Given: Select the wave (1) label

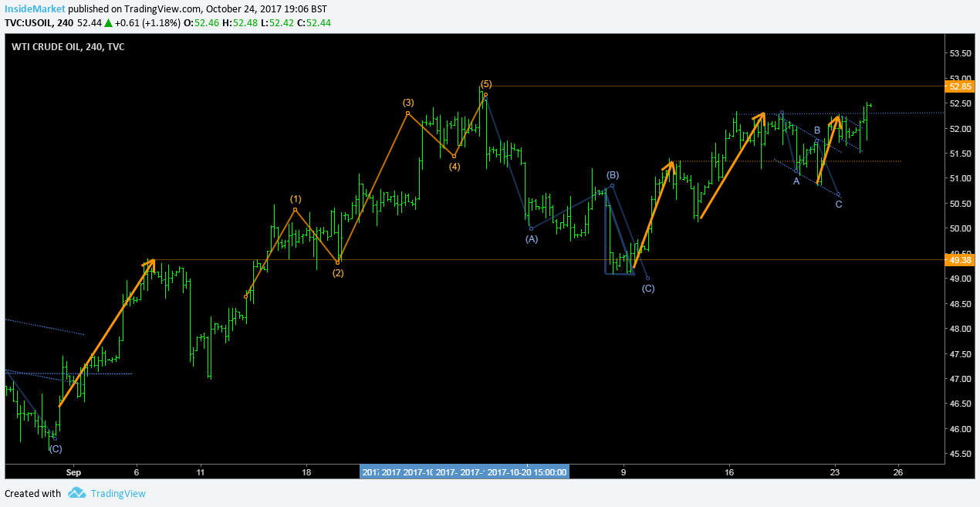Looking at the screenshot, I should [296, 199].
